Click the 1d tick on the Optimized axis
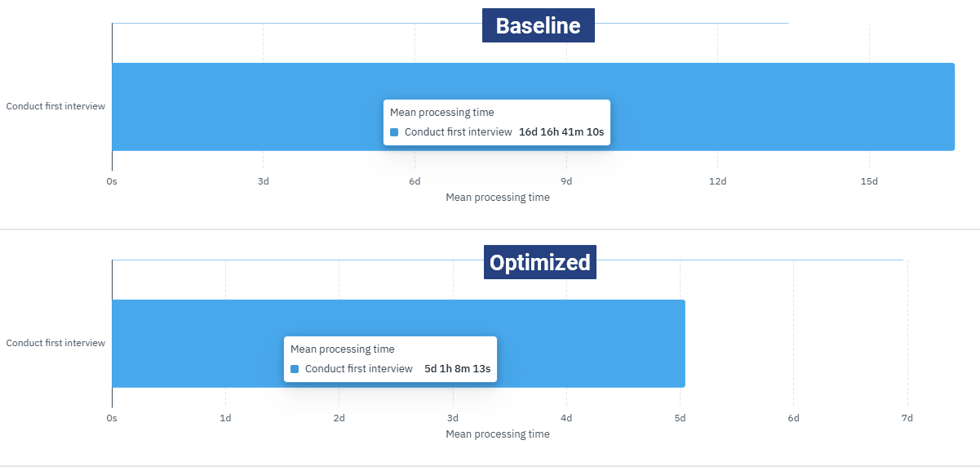This screenshot has height=467, width=980. [225, 418]
